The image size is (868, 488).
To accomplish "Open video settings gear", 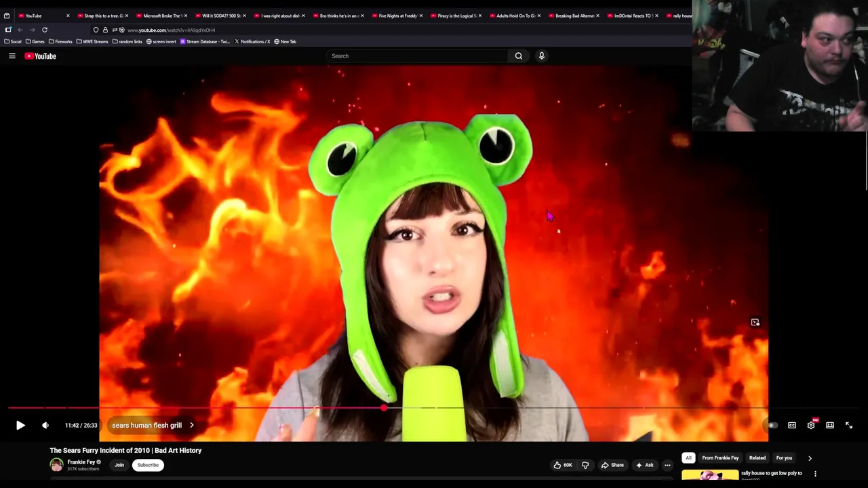I will pos(811,426).
